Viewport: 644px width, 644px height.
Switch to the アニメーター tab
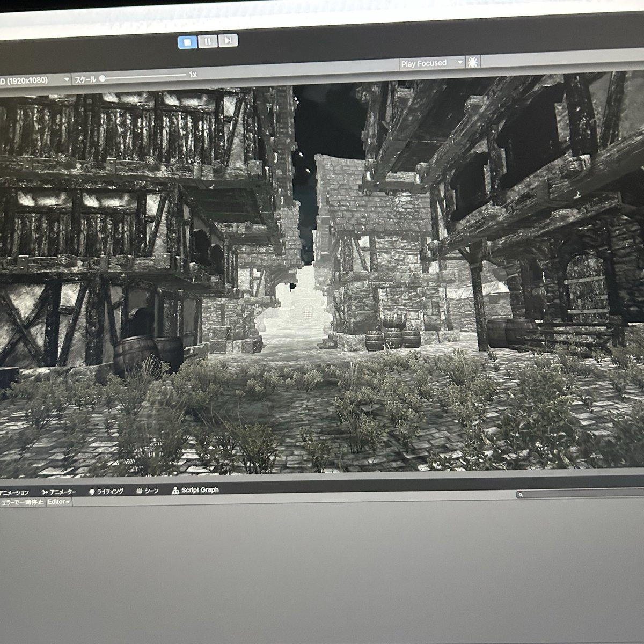pos(59,492)
